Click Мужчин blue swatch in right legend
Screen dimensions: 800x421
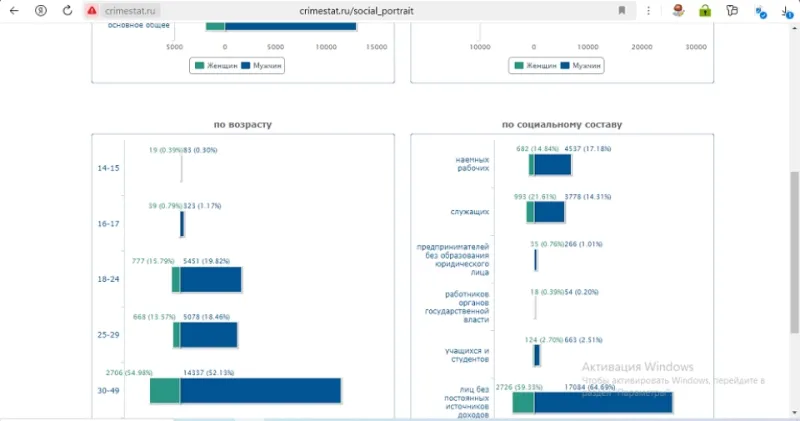(x=565, y=65)
